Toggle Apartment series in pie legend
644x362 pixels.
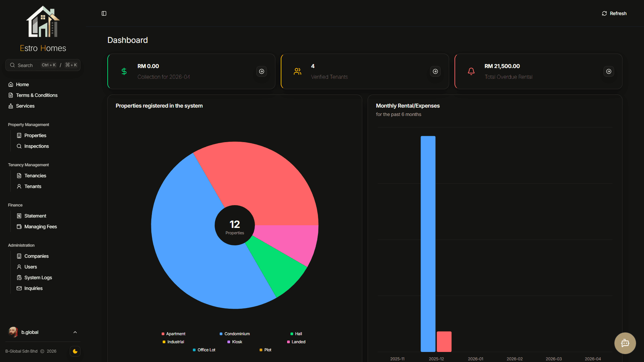173,334
